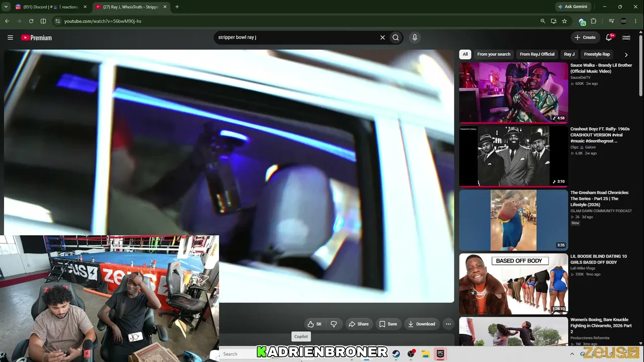Show hidden system tray icons
This screenshot has width=644, height=362.
(572, 354)
